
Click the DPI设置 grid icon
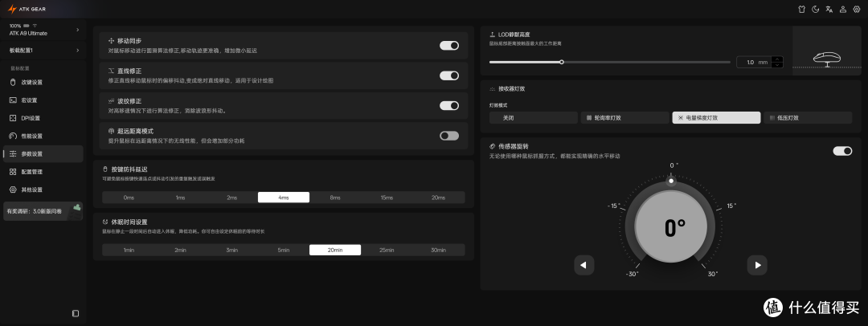(x=14, y=118)
